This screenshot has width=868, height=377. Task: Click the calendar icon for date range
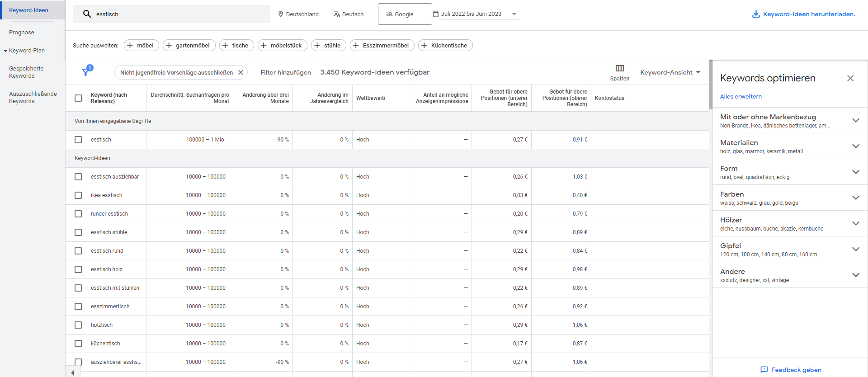[x=436, y=14]
